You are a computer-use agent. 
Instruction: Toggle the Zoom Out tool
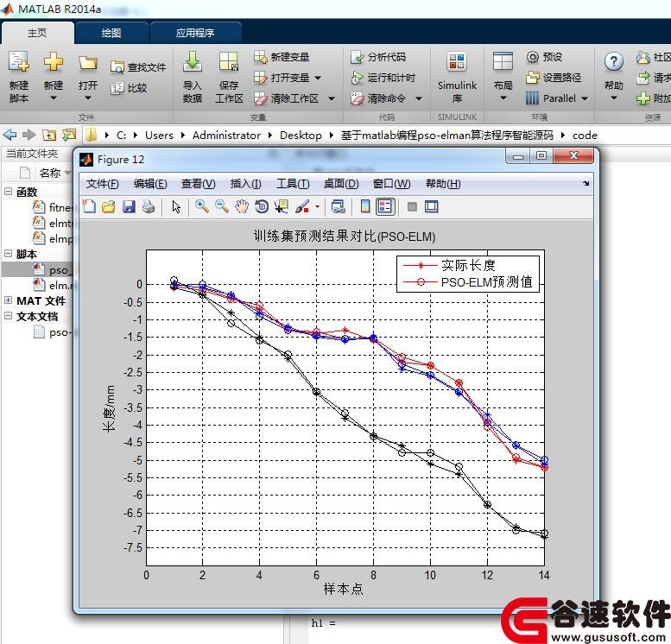pos(221,206)
